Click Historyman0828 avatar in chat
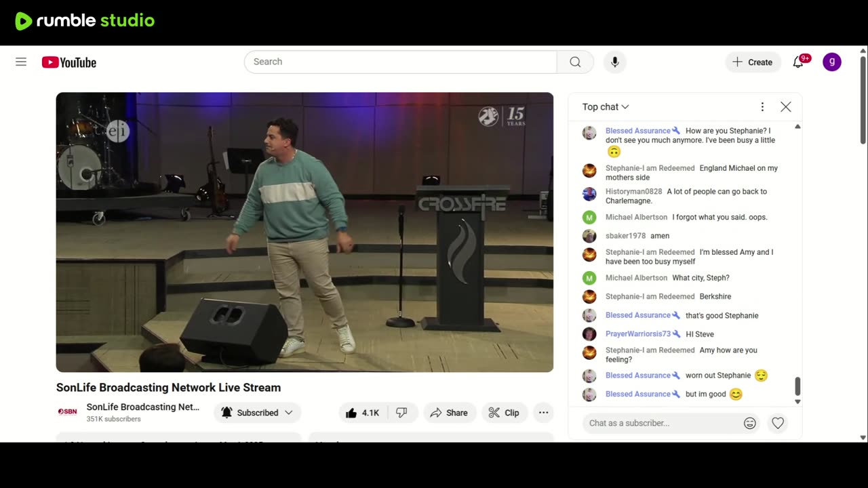 click(589, 194)
